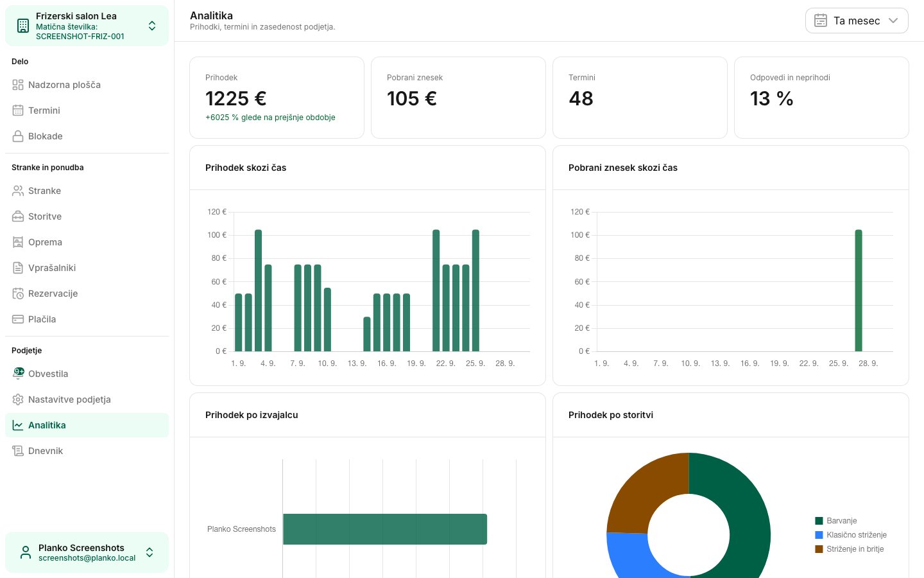Go to Vprašalniki
This screenshot has width=924, height=578.
click(x=87, y=268)
